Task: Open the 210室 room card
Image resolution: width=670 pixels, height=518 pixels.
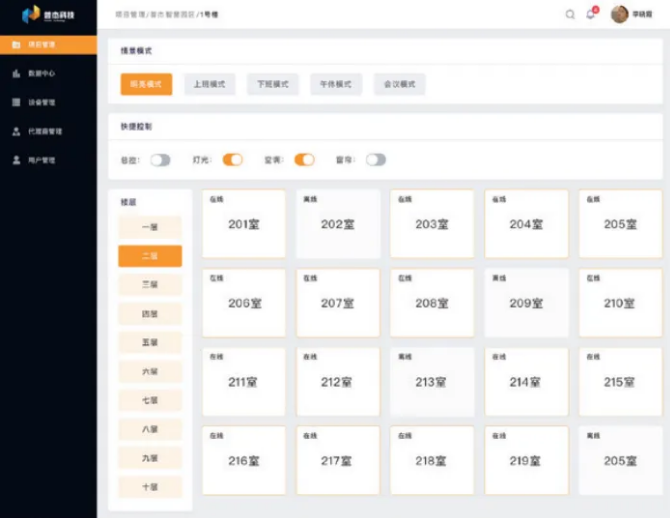Action: (x=620, y=303)
